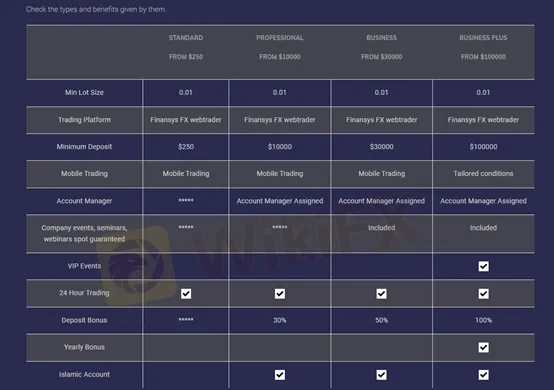The width and height of the screenshot is (554, 390).
Task: Toggle the Professional 24 Hour Trading checkbox
Action: [x=280, y=294]
